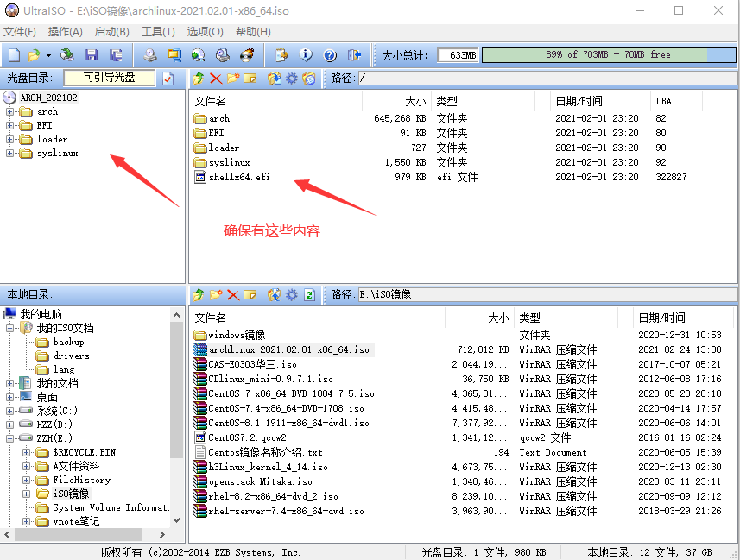Click the local path field E:\iSO镜像

(547, 294)
